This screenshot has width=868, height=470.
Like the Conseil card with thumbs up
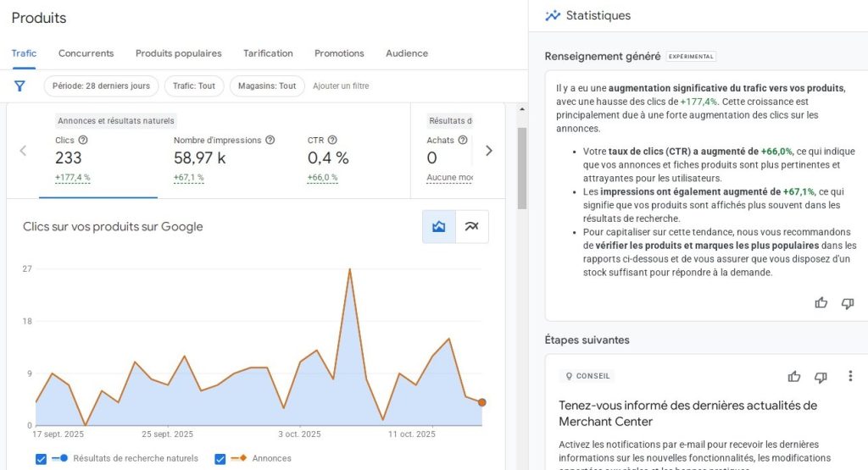pos(793,377)
